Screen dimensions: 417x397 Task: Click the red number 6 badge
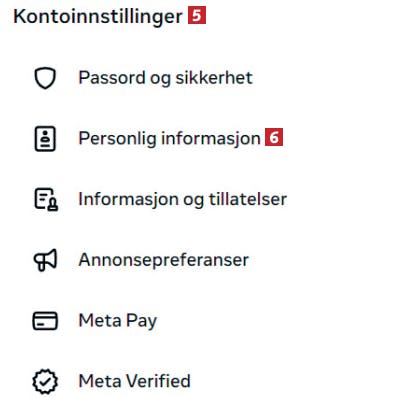pos(274,137)
